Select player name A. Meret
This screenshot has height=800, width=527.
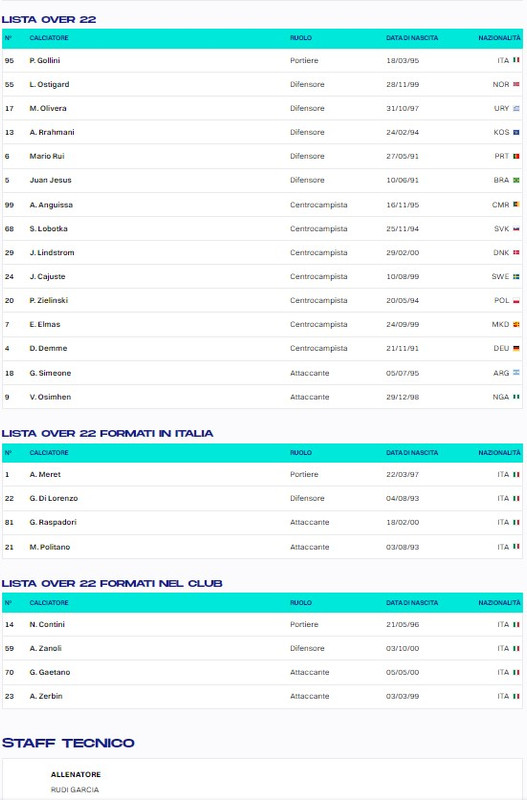point(45,474)
